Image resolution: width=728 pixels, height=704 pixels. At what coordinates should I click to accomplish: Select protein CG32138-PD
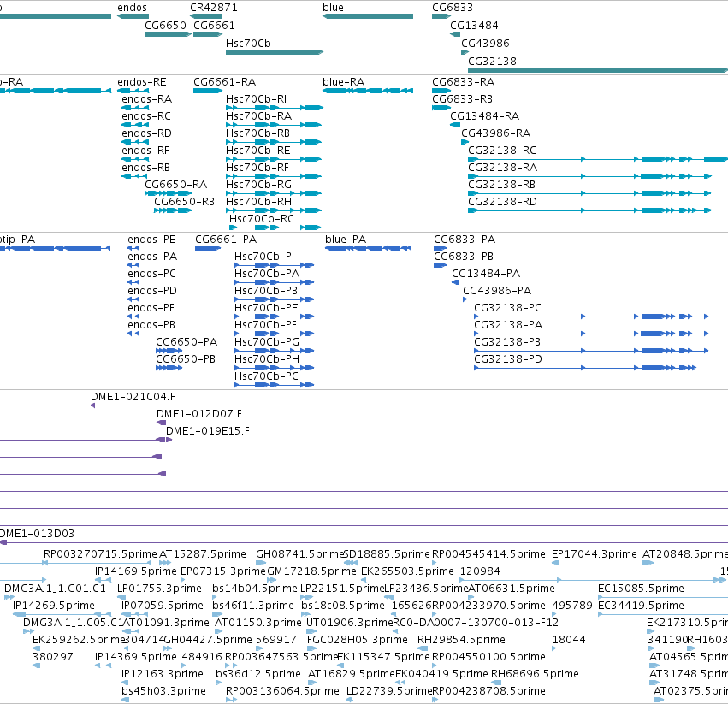point(508,359)
